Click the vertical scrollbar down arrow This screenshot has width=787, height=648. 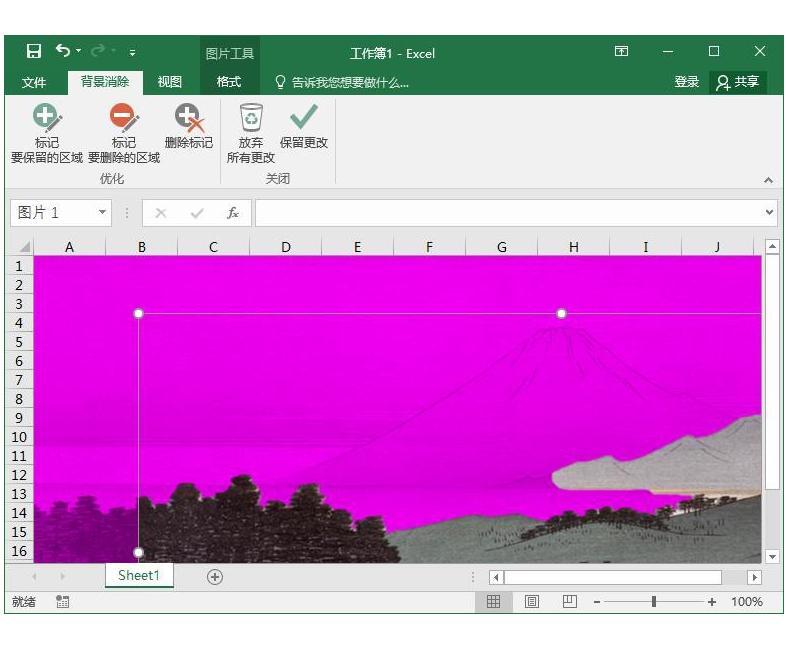click(772, 556)
